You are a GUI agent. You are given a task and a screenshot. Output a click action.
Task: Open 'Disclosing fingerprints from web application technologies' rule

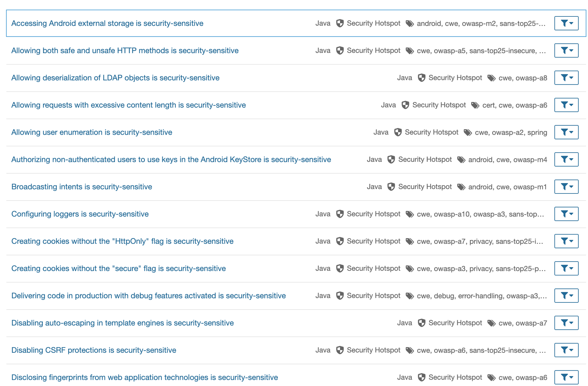[144, 377]
